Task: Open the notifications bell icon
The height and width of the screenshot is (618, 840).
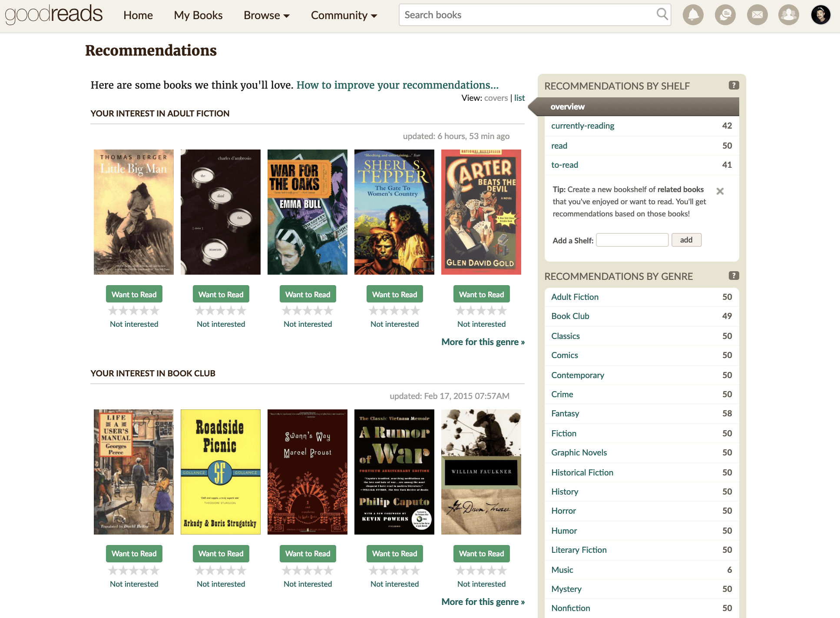Action: point(693,14)
